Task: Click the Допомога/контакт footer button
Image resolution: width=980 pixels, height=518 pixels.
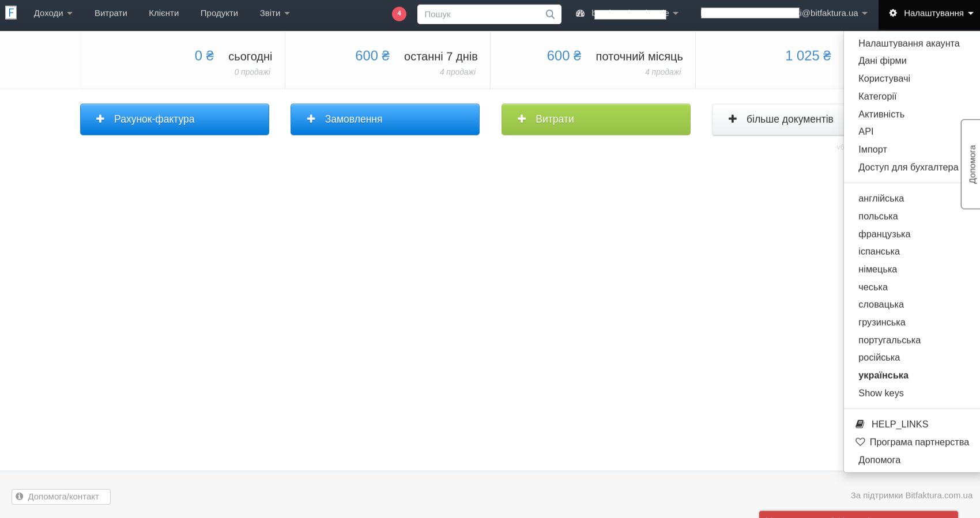Action: [61, 497]
